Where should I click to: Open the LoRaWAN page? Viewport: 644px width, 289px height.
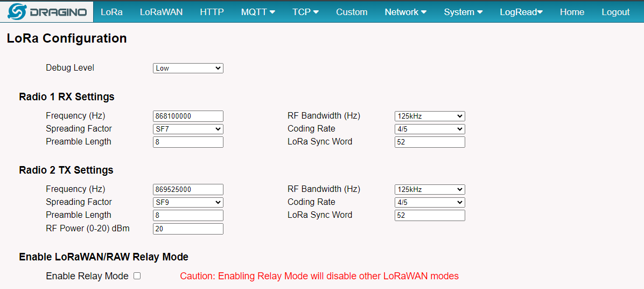[x=161, y=12]
